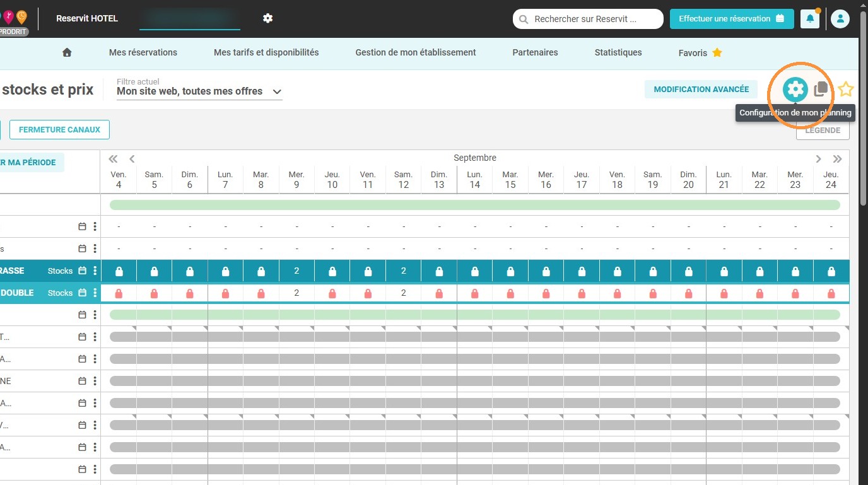Open Gestion de mon établissement menu
The image size is (868, 485).
point(416,53)
